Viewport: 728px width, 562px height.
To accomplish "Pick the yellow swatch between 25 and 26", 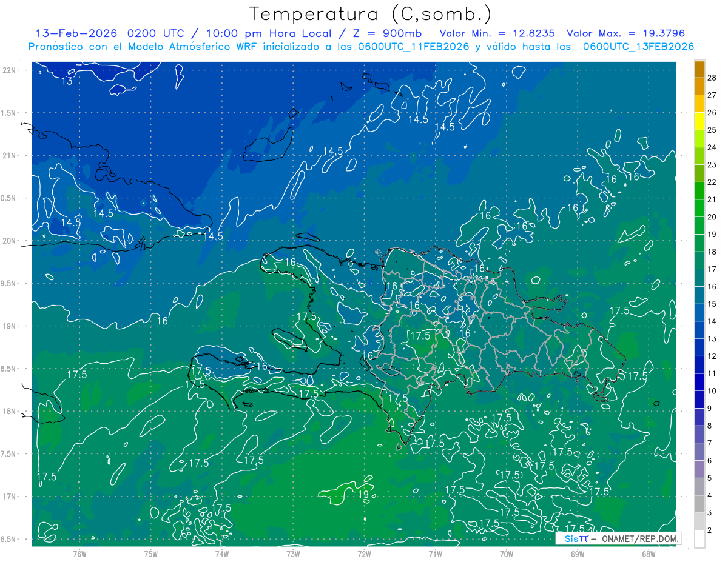I will 699,121.
